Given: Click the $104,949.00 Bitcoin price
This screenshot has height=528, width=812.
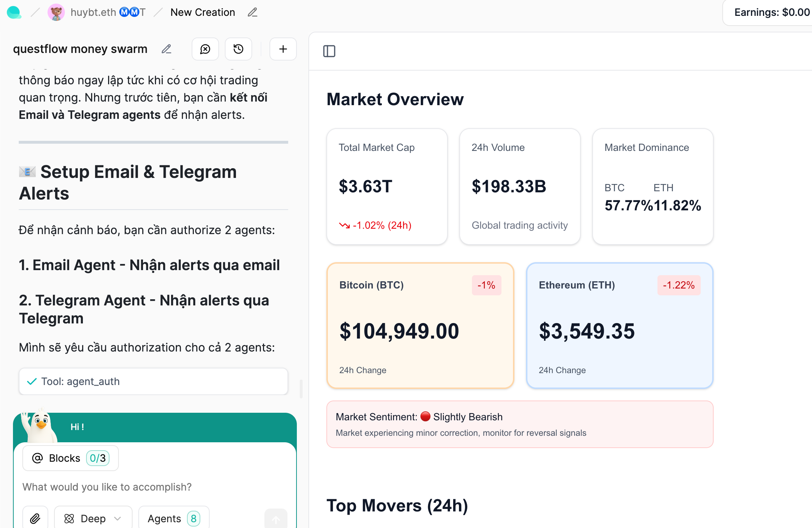Looking at the screenshot, I should (x=399, y=331).
